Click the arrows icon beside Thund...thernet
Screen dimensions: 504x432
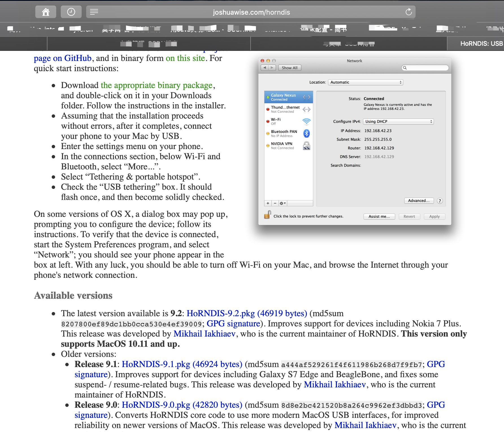point(307,109)
